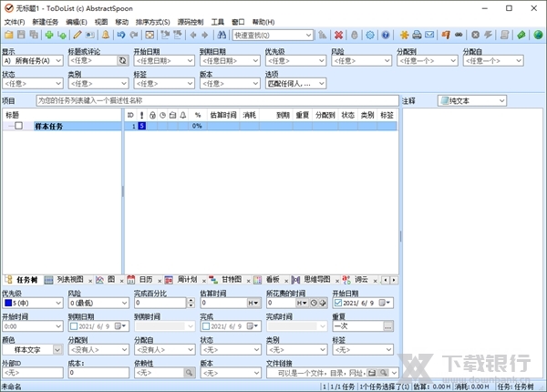Viewport: 547px width, 392px height.
Task: Open the 工具 menu
Action: pos(218,22)
